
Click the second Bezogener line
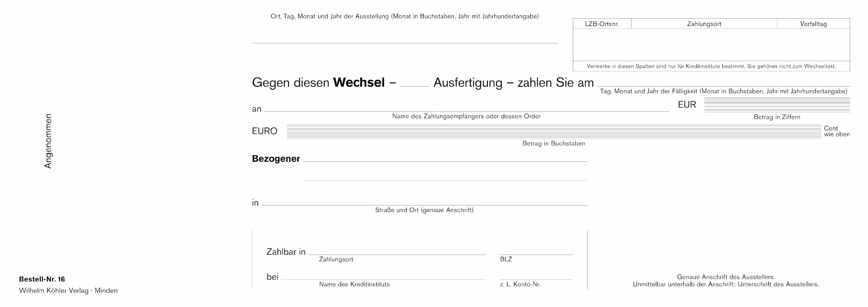click(445, 180)
